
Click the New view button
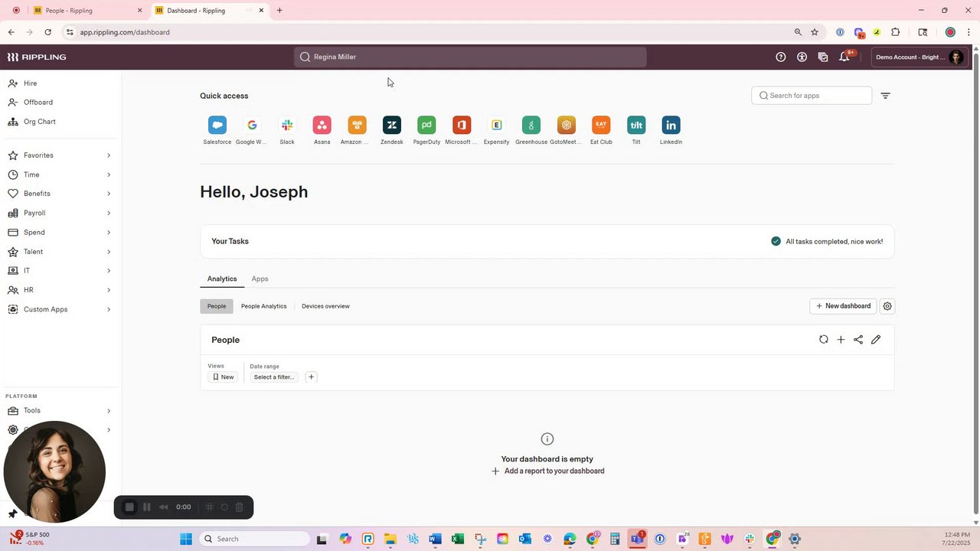[x=223, y=377]
